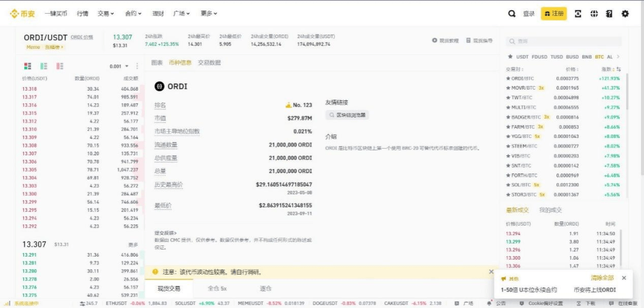The image size is (644, 308).
Task: Show sell-only order book view icon
Action: tap(60, 66)
